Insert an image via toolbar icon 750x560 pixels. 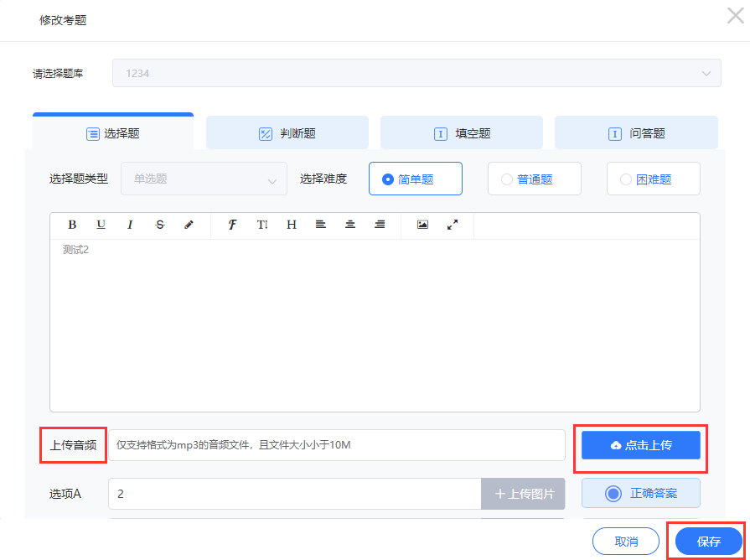click(422, 225)
